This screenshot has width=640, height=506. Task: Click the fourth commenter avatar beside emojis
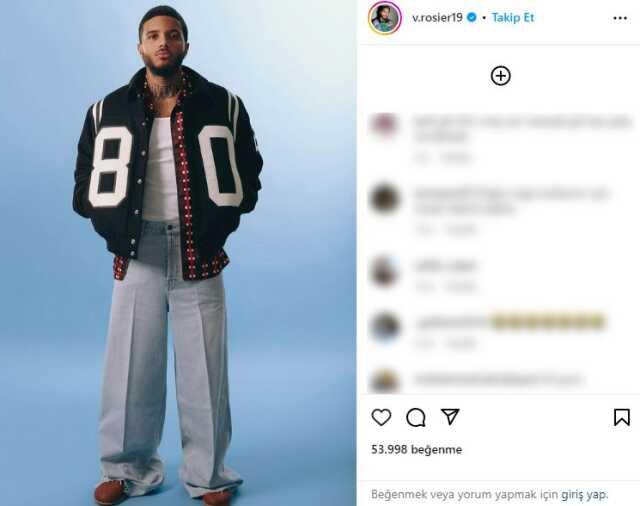coord(384,326)
